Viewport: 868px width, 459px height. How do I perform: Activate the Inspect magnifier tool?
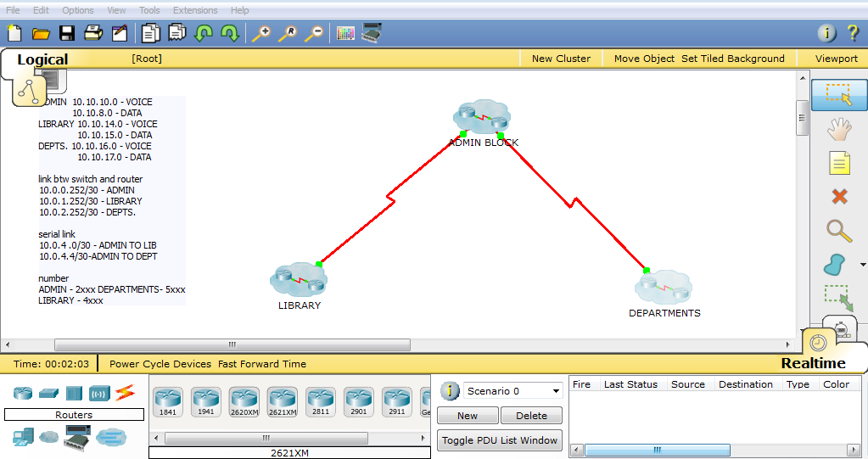pos(839,231)
